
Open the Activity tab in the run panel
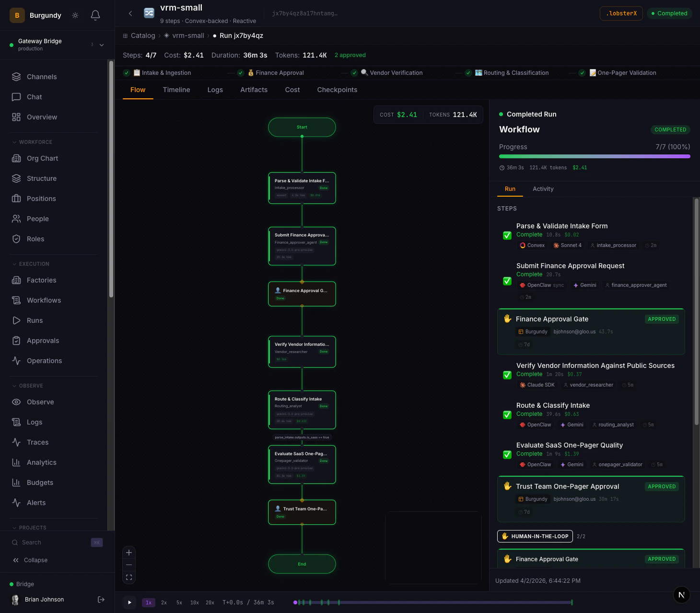(x=543, y=189)
